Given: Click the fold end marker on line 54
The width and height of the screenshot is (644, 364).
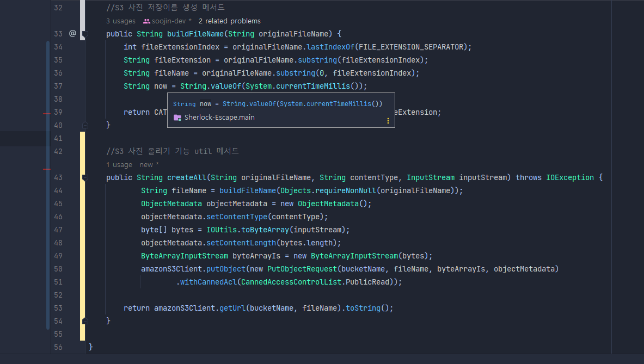Looking at the screenshot, I should pyautogui.click(x=85, y=321).
